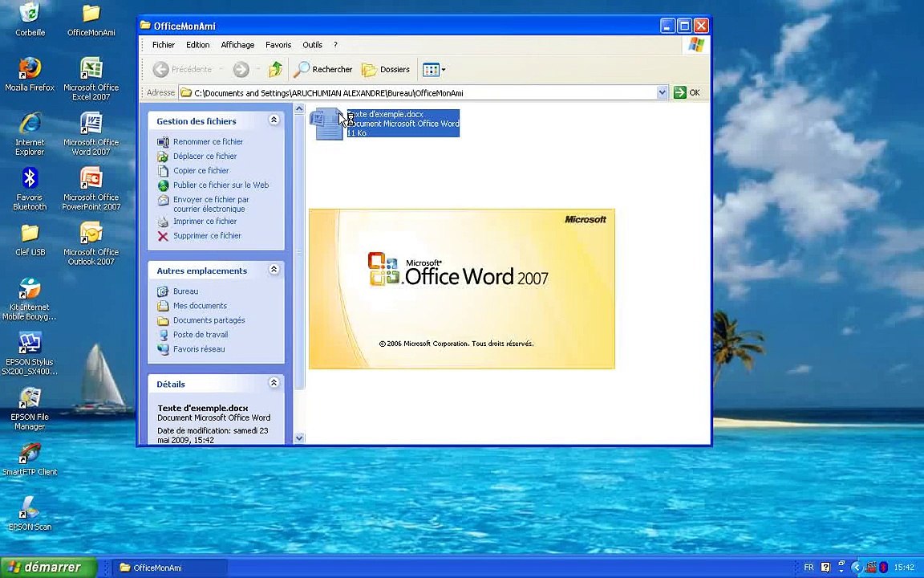
Task: Open Kit Internet Mobile Bouygues icon
Action: tap(30, 299)
